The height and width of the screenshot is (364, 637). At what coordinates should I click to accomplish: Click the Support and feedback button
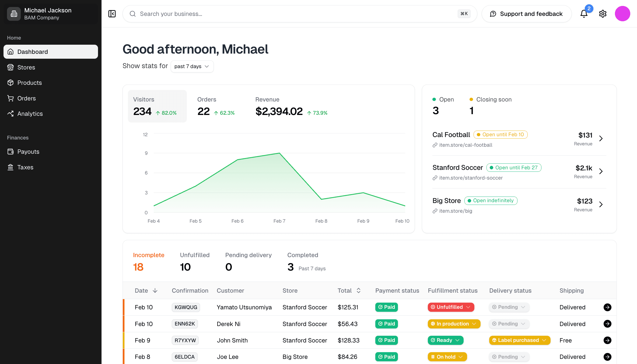tap(526, 14)
